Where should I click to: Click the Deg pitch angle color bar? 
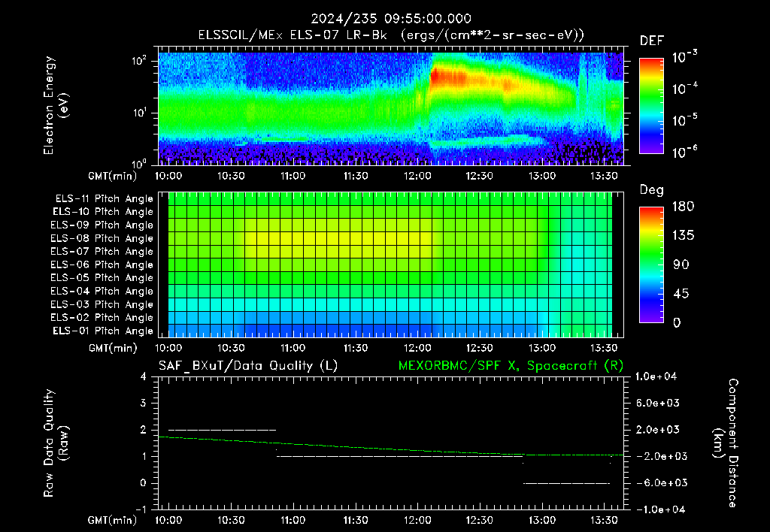click(x=651, y=264)
